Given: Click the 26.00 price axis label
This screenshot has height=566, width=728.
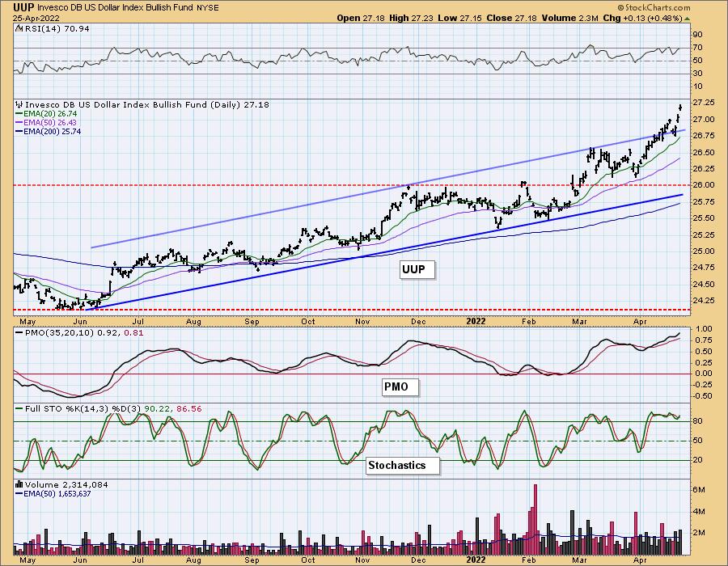Looking at the screenshot, I should 704,184.
